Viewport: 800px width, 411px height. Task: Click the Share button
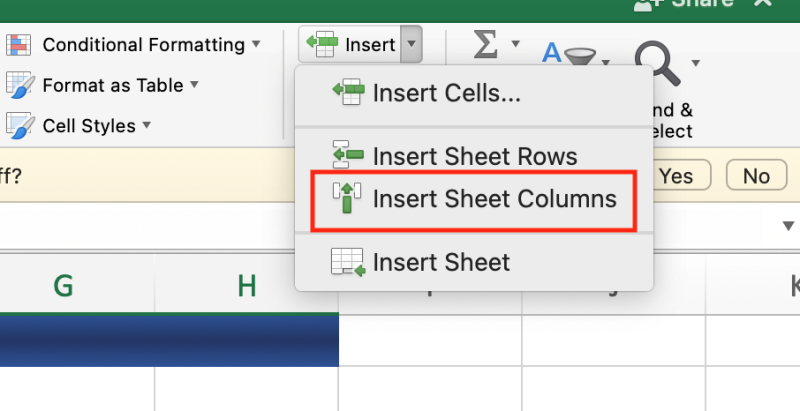686,5
